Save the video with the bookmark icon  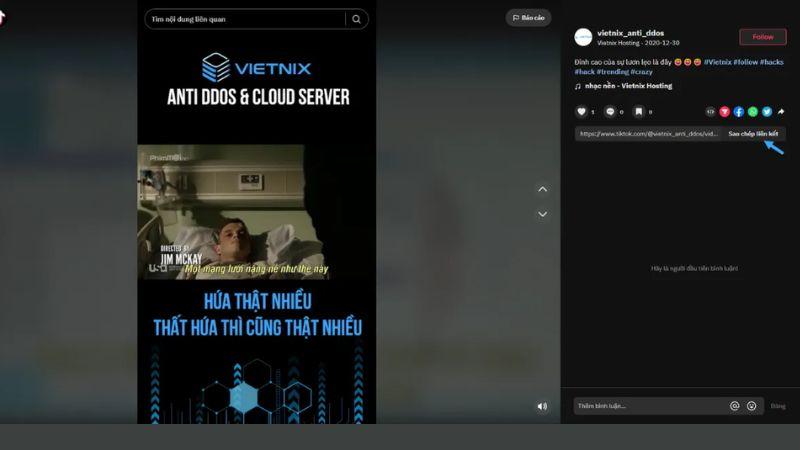coord(638,112)
